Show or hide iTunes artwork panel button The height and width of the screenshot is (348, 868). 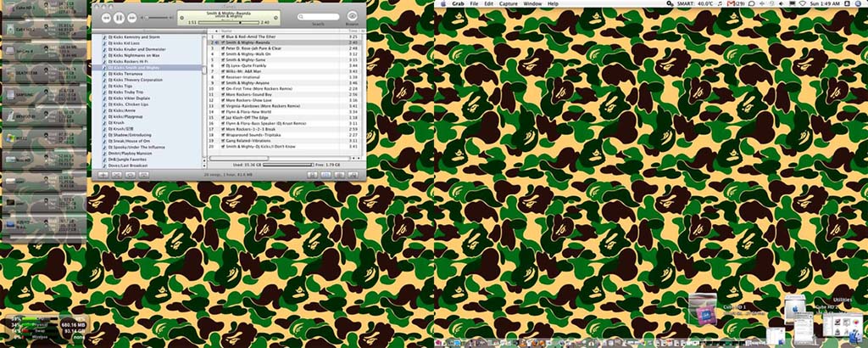tap(144, 175)
